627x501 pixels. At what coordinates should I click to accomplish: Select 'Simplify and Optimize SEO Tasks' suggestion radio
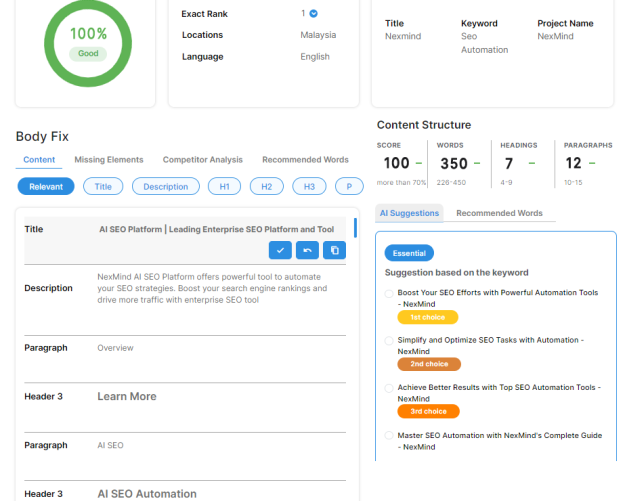coord(389,341)
